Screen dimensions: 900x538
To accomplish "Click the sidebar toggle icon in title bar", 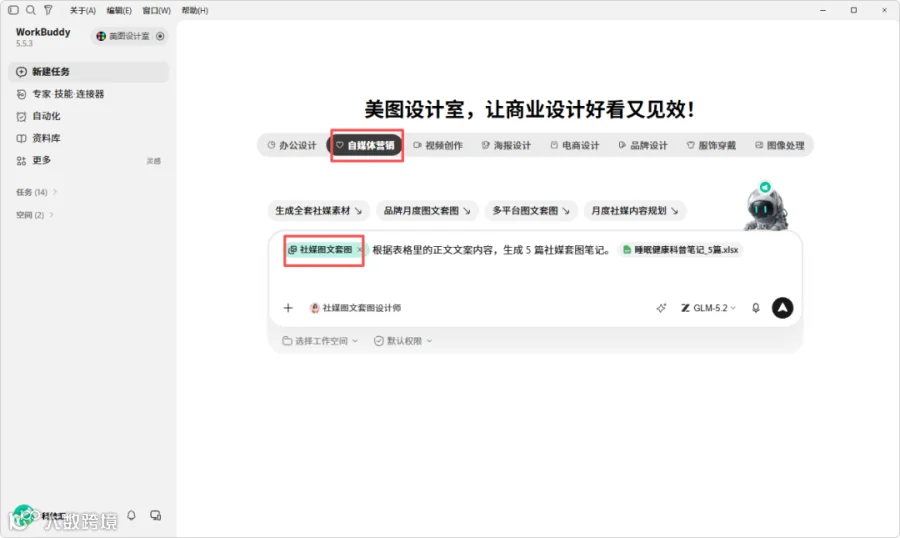I will coord(13,10).
